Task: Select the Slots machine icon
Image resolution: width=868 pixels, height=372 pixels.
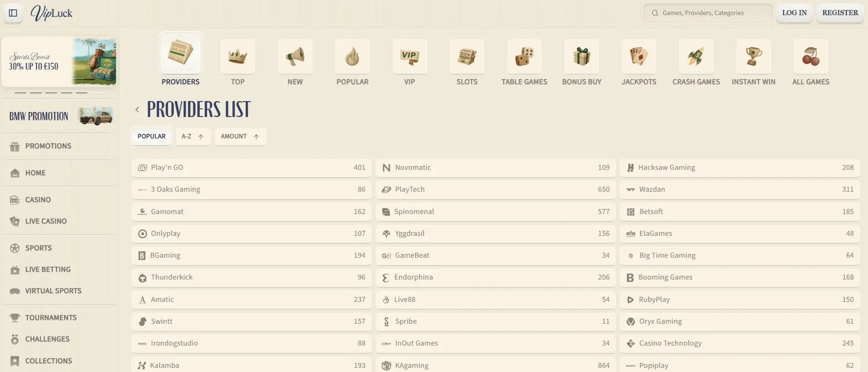Action: tap(467, 56)
